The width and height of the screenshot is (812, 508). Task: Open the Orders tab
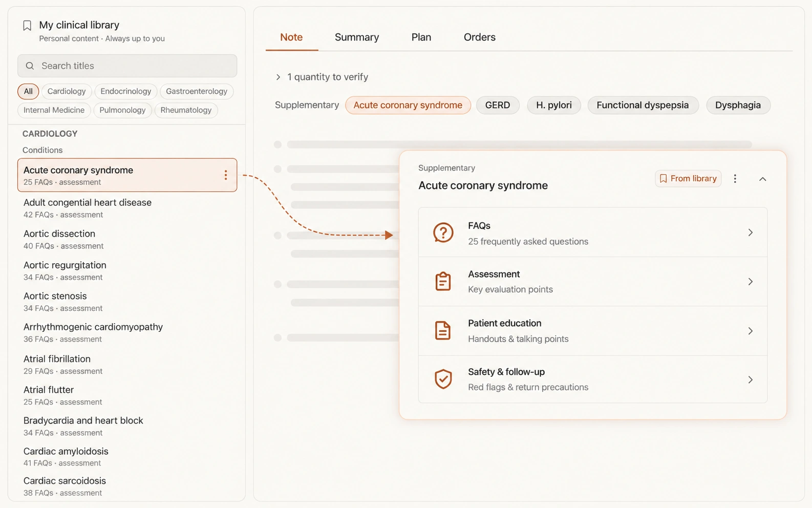coord(480,37)
